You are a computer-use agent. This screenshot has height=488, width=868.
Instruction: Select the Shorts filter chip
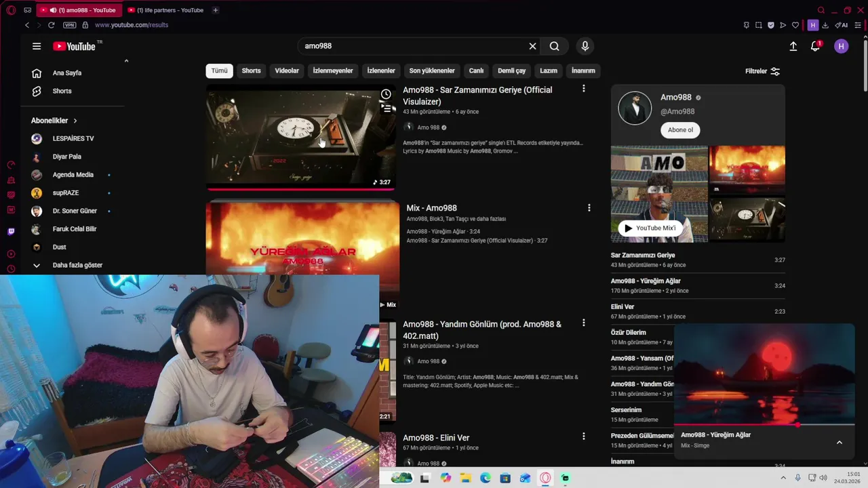coord(251,70)
